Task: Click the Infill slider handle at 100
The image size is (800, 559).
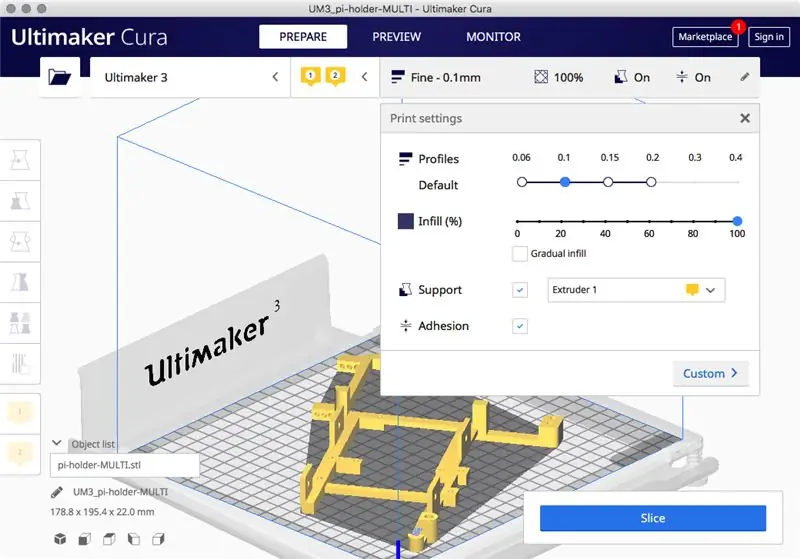Action: [x=737, y=221]
